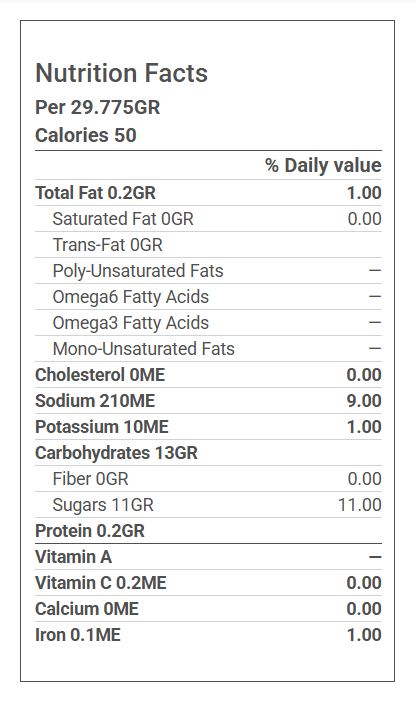Click the Nutrition Facts heading
The width and height of the screenshot is (416, 703).
click(121, 73)
